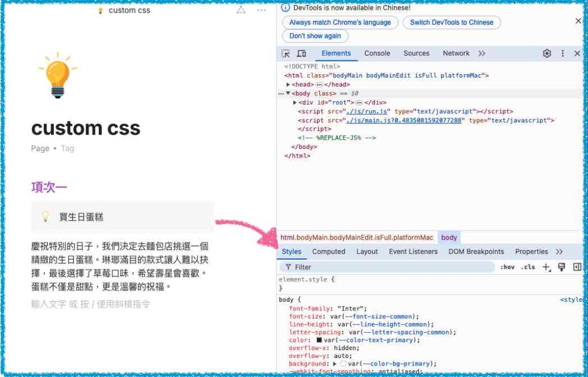Activate the inspect element picker icon
588x377 pixels.
(x=286, y=53)
